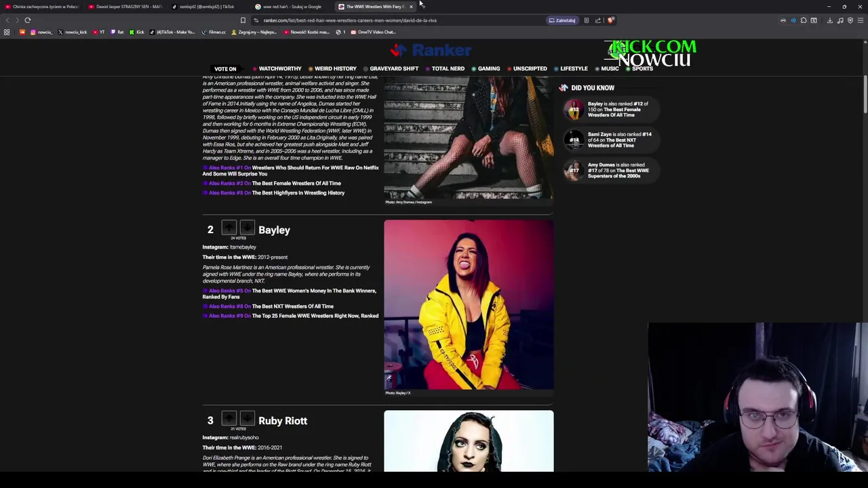The image size is (868, 488).
Task: Open the reader mode icon in address bar
Action: (587, 20)
